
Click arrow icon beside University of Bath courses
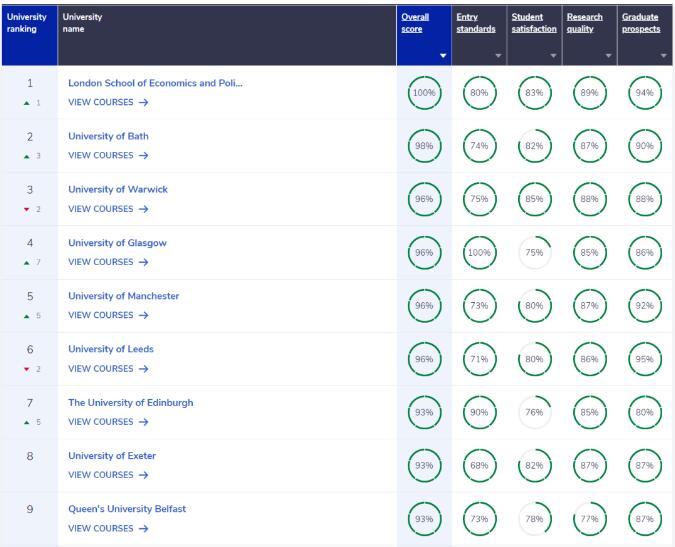pyautogui.click(x=144, y=155)
